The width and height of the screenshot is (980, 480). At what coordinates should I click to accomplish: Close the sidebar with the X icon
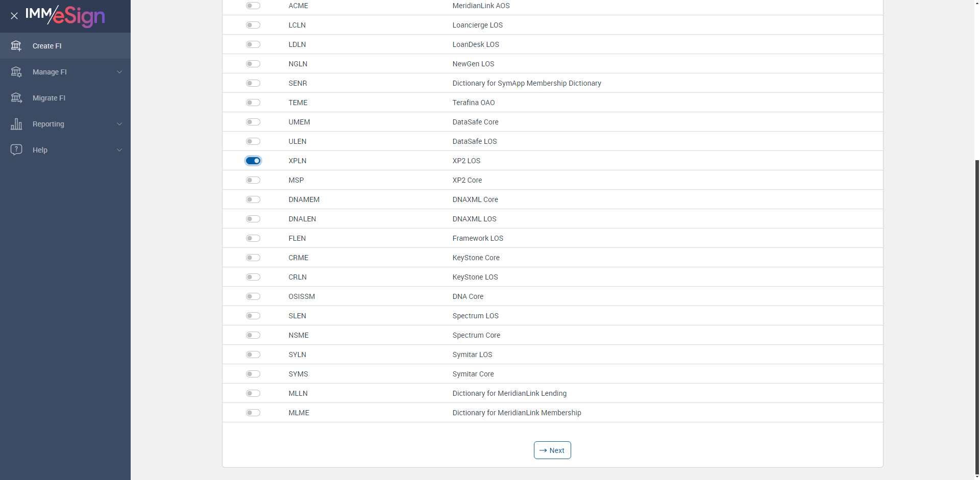14,16
